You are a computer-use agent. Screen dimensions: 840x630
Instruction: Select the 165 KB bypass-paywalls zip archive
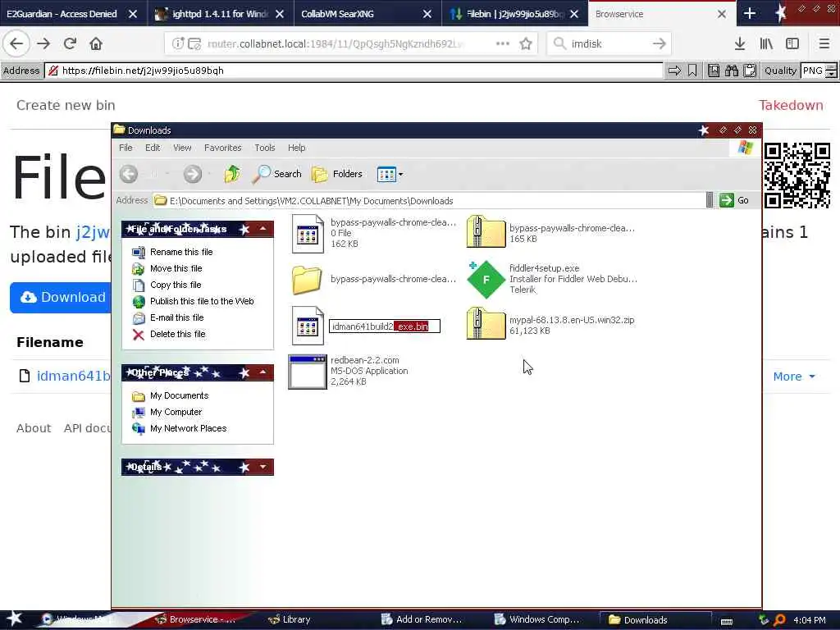click(x=486, y=232)
